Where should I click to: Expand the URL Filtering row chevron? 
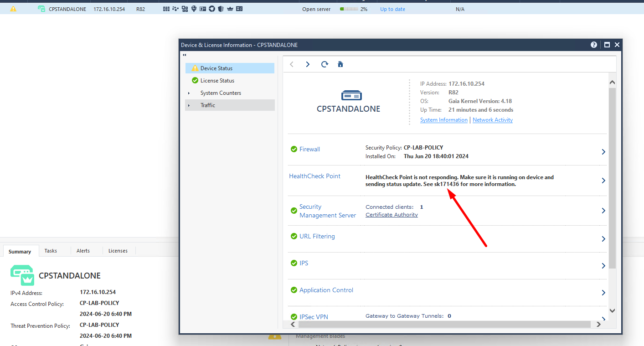coord(603,239)
